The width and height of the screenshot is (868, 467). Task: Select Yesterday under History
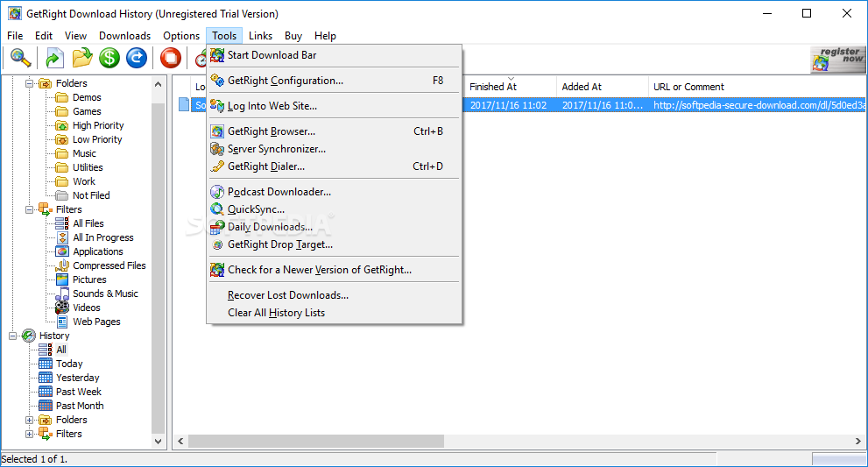click(77, 378)
